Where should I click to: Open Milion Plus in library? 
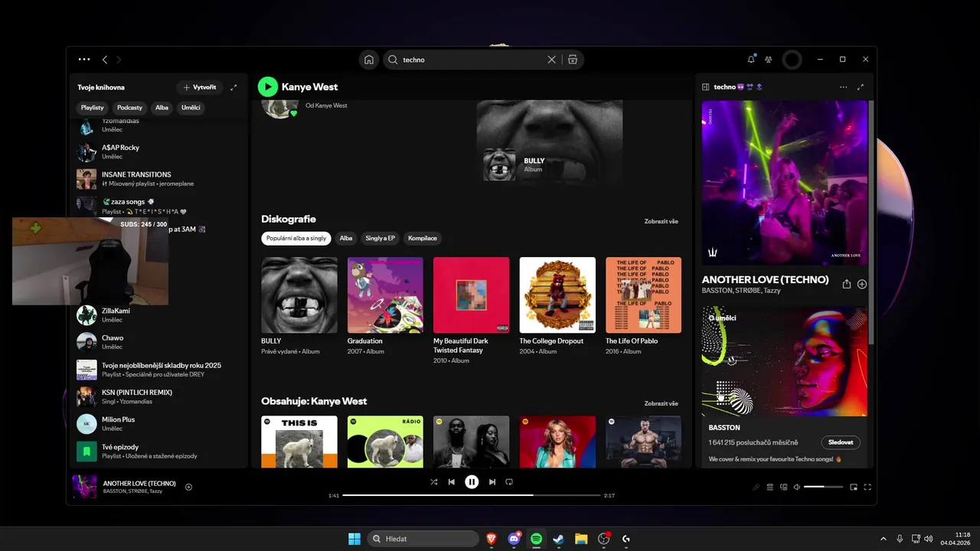pos(159,424)
